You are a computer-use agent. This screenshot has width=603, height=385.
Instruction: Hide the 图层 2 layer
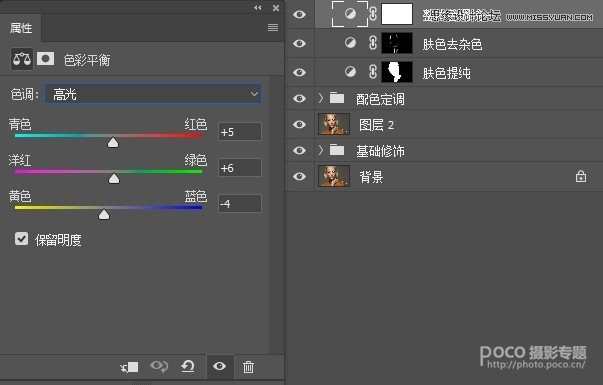click(299, 125)
